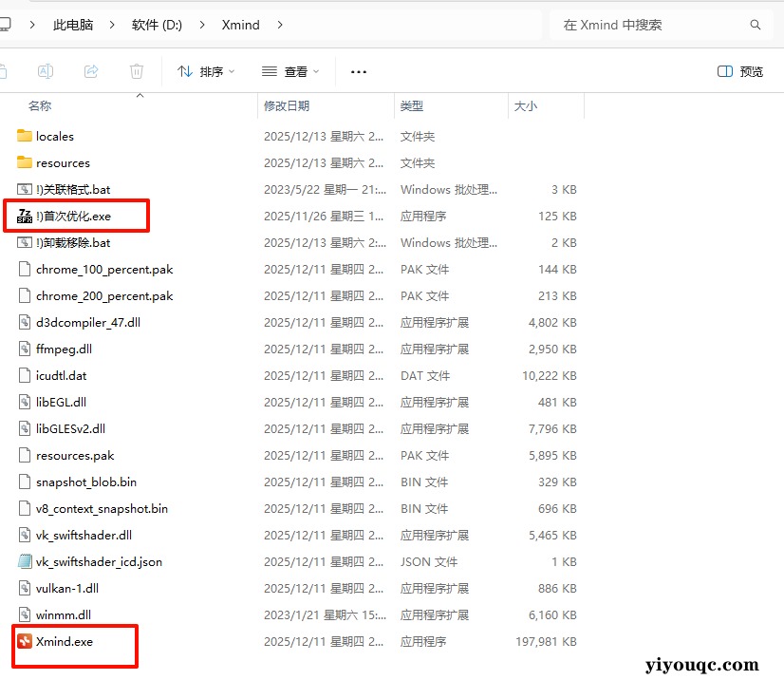Launch the !)首次优化.exe optimizer program

pos(75,216)
